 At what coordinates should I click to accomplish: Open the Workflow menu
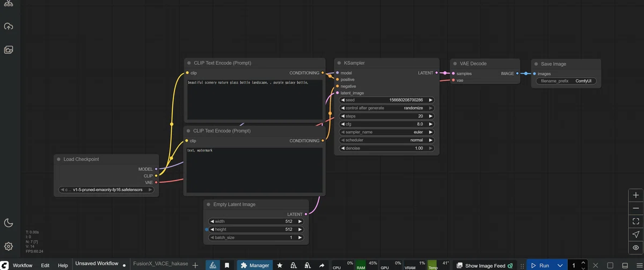pyautogui.click(x=23, y=265)
